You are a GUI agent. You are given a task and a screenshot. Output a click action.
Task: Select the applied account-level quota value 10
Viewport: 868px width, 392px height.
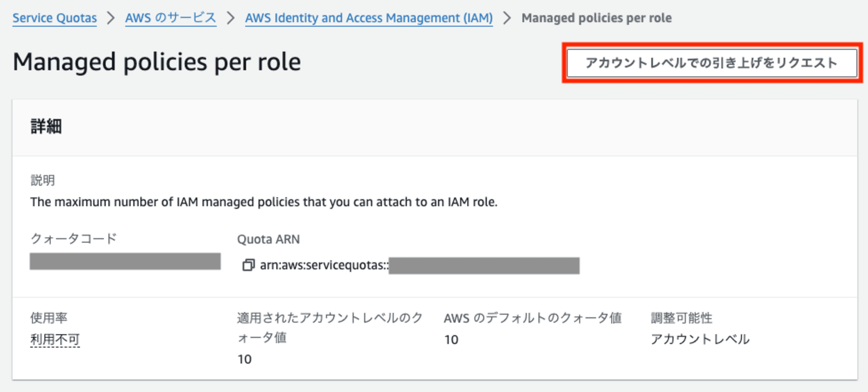[244, 359]
